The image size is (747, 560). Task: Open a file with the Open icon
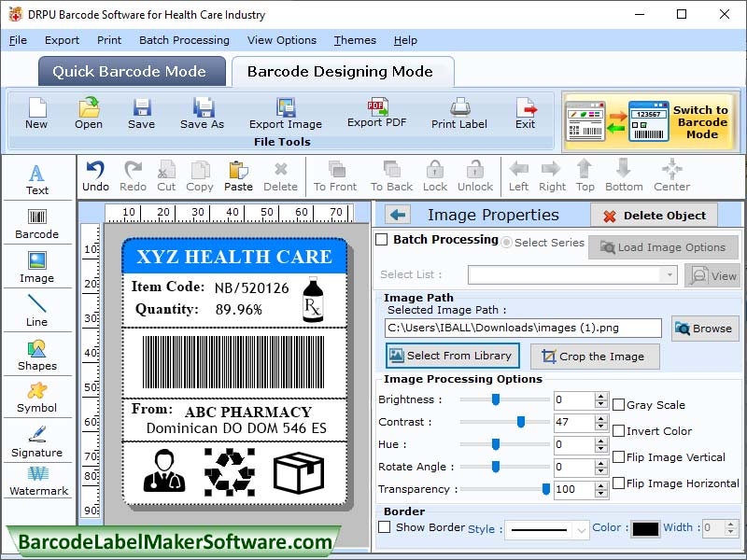(89, 113)
